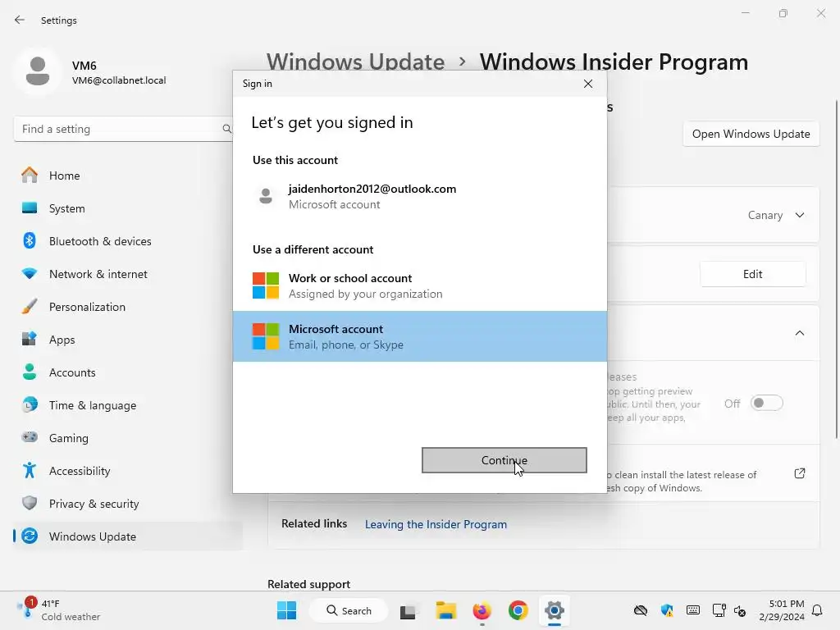The height and width of the screenshot is (630, 840).
Task: Click the Windows Update sync icon
Action: point(30,536)
